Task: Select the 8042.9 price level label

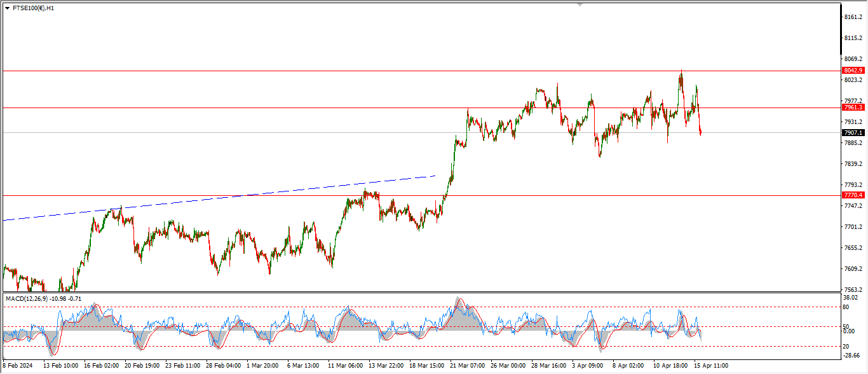Action: [x=853, y=71]
